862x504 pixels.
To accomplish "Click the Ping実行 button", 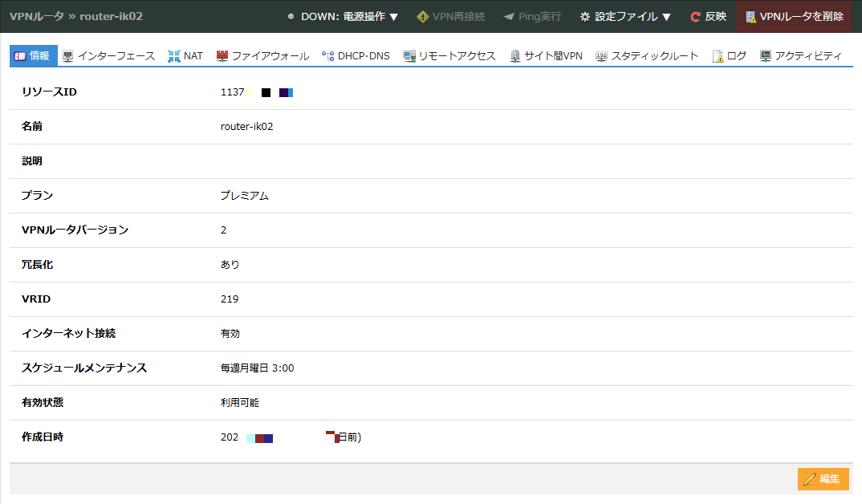I will click(532, 17).
